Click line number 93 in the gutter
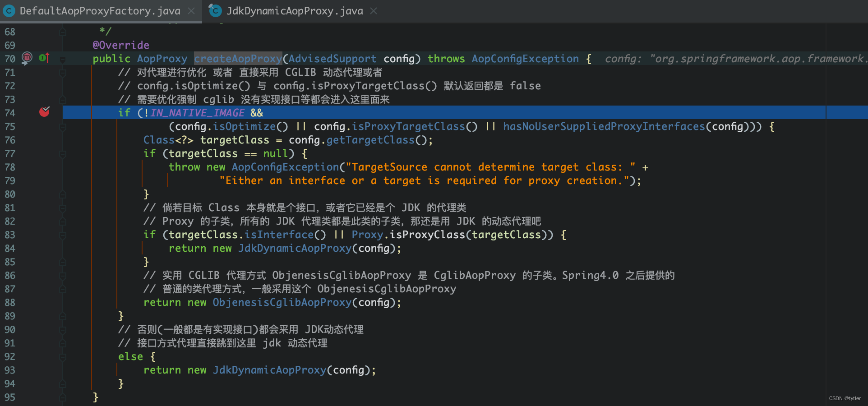The height and width of the screenshot is (406, 868). click(x=10, y=370)
